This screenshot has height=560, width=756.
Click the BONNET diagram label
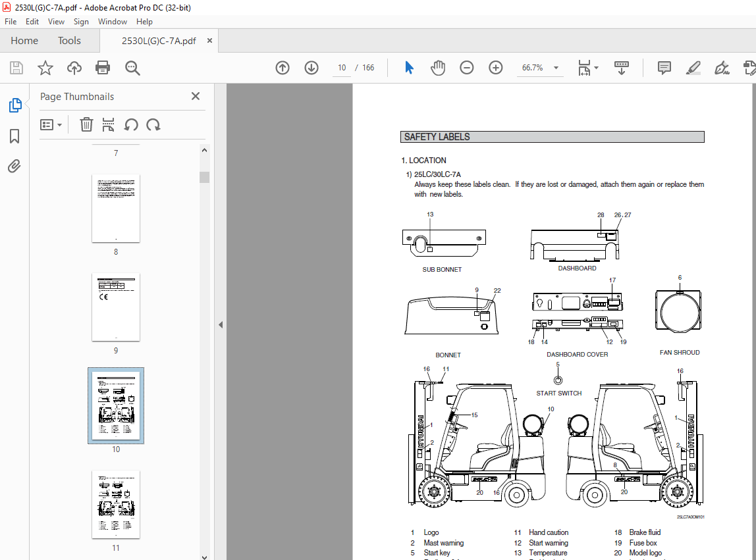[x=448, y=355]
